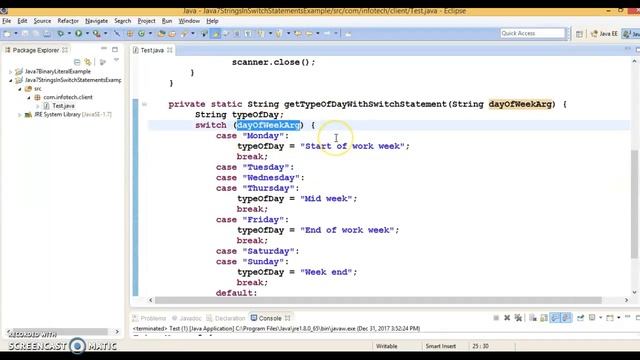Toggle Show Whitespace Characters pilcrow icon
The height and width of the screenshot is (360, 640).
(x=248, y=34)
